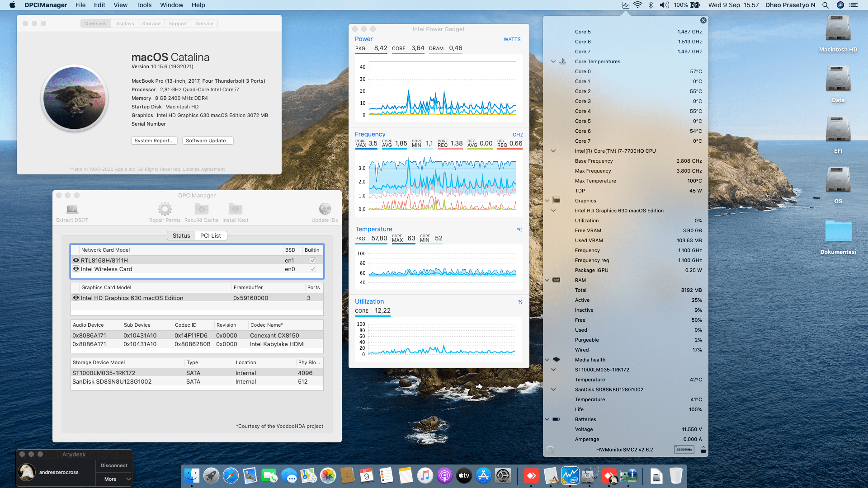
Task: Collapse Graphics section in HWMonitor
Action: tap(547, 201)
